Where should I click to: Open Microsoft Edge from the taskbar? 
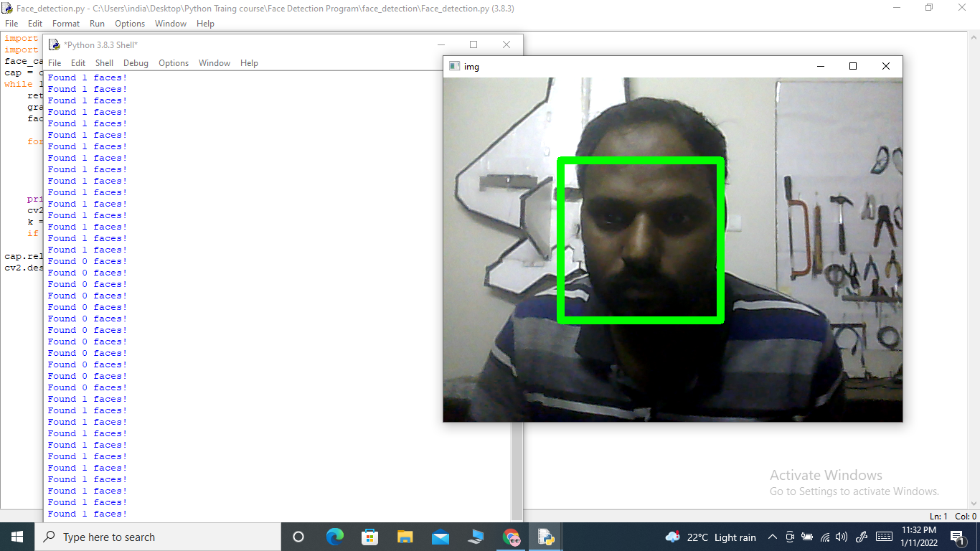tap(335, 537)
